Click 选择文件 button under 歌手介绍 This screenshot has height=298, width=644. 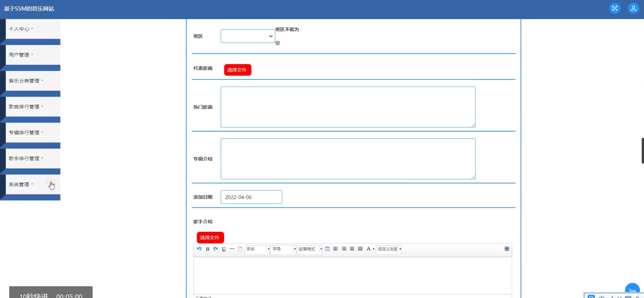coord(210,237)
